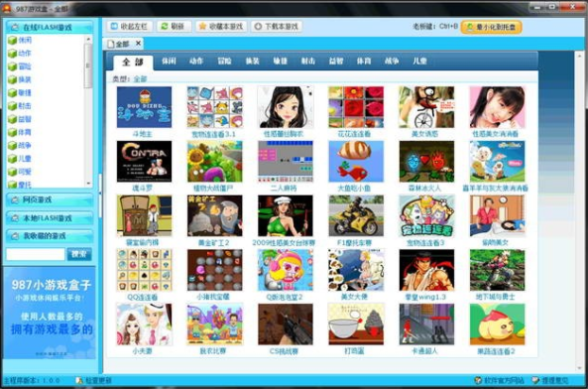This screenshot has height=389, width=588.
Task: Select the 射击 sidebar category icon
Action: pyautogui.click(x=12, y=106)
